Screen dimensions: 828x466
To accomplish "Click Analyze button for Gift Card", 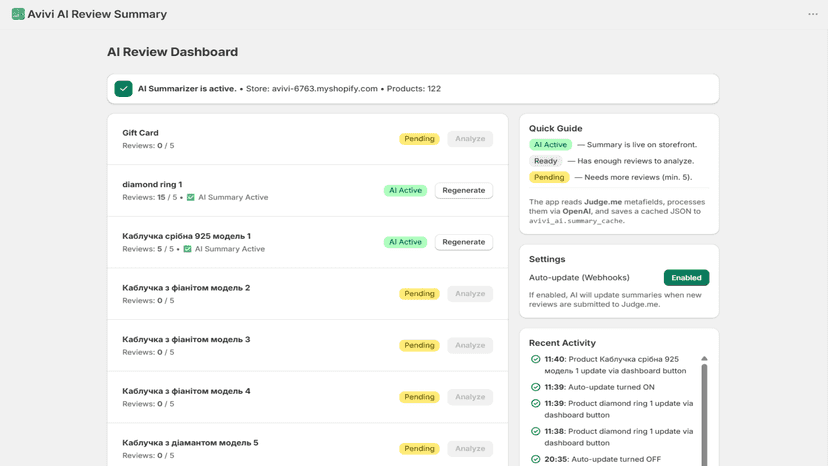I will (470, 139).
